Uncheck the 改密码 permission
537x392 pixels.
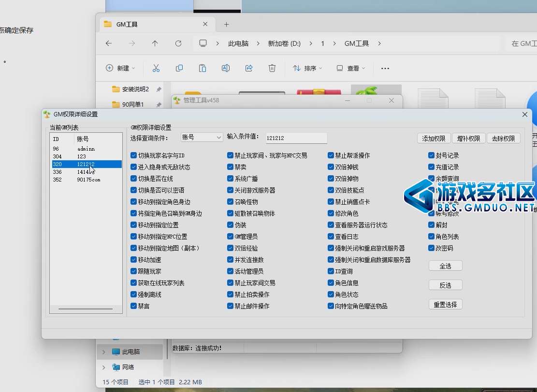(x=432, y=248)
